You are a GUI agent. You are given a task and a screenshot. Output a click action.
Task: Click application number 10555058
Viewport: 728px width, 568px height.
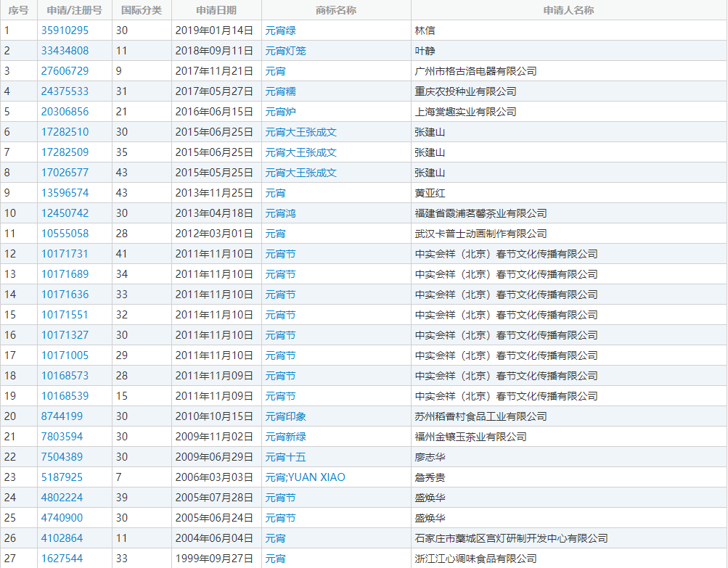click(x=65, y=234)
